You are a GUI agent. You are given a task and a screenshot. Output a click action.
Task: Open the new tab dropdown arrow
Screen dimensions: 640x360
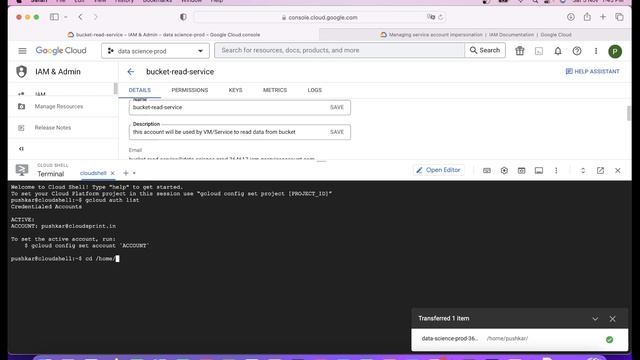(134, 173)
